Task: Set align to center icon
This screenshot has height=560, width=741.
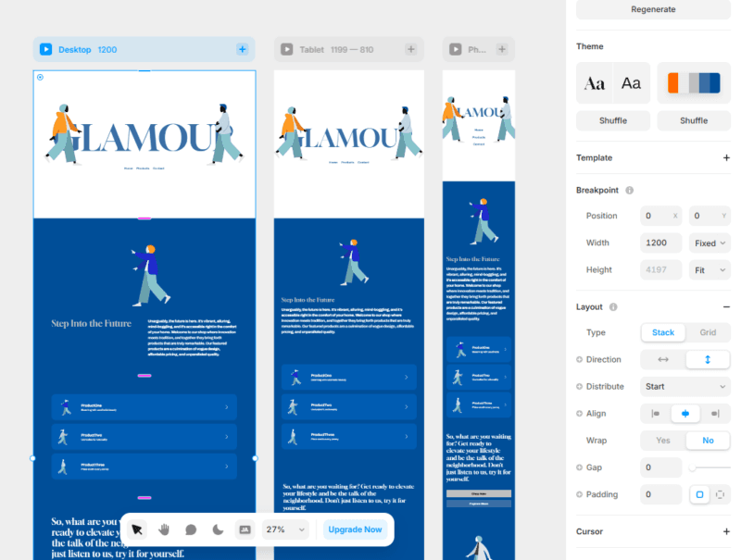Action: coord(685,414)
